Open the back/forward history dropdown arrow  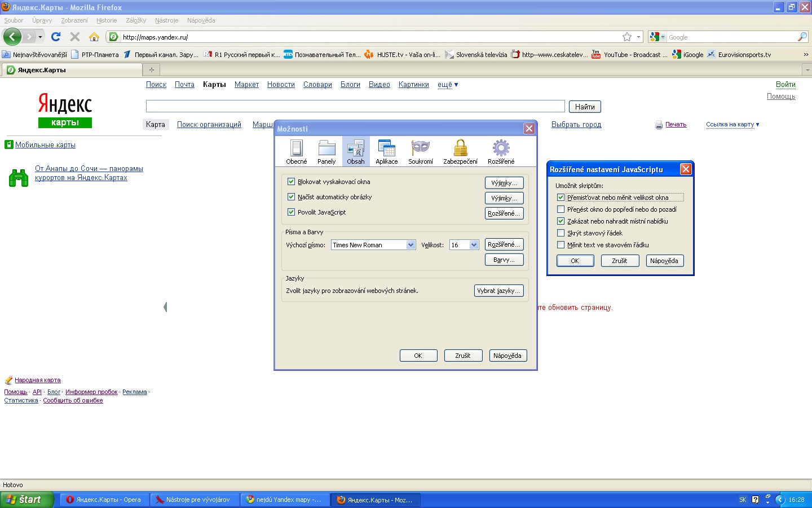[40, 37]
